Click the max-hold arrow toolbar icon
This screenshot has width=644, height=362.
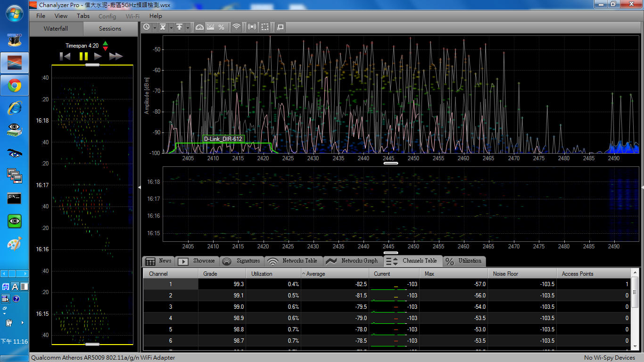pos(180,27)
